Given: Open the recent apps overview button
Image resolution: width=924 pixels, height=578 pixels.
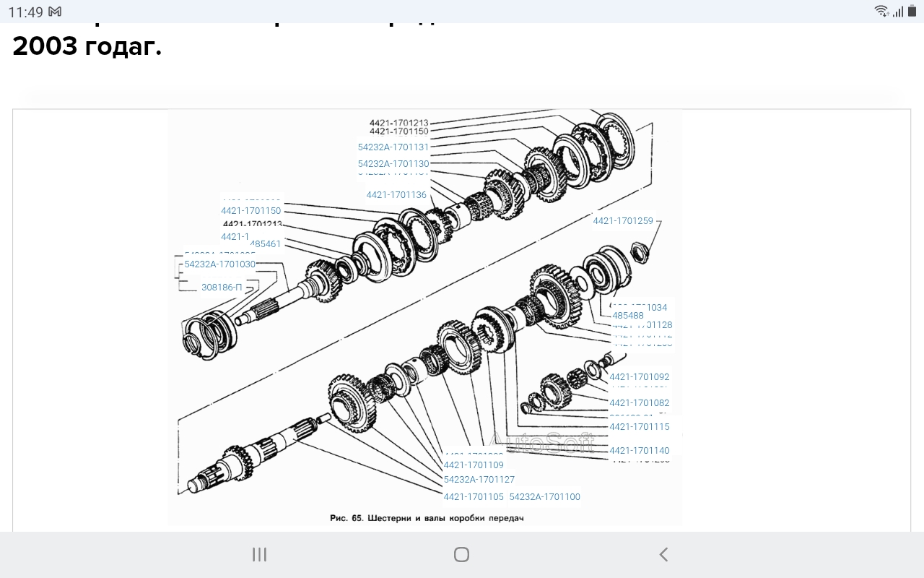Looking at the screenshot, I should pyautogui.click(x=259, y=554).
